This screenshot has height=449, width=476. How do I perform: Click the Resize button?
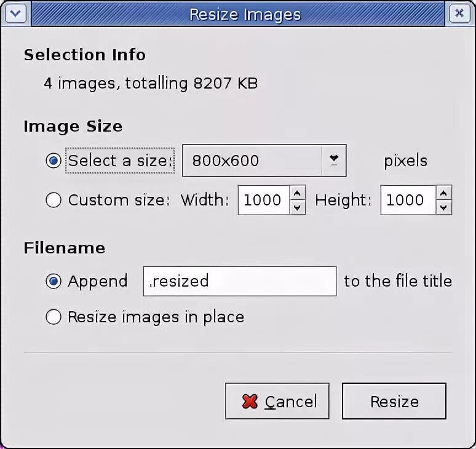[x=394, y=401]
